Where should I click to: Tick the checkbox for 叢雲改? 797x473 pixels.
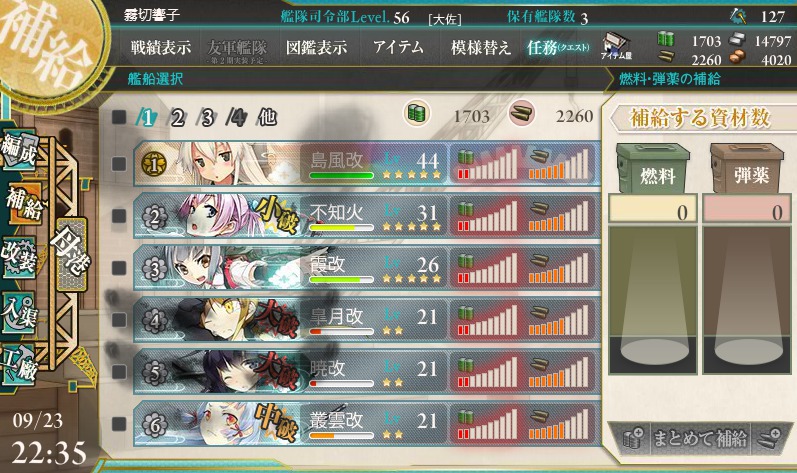coord(119,423)
